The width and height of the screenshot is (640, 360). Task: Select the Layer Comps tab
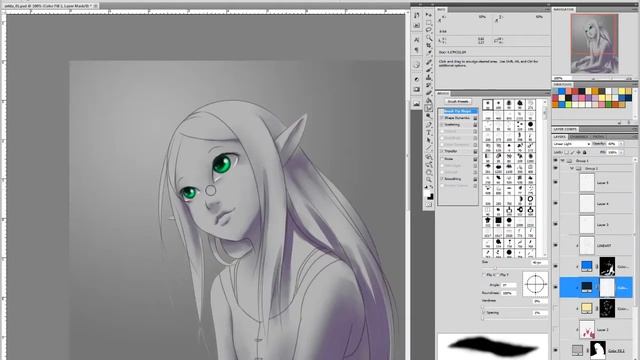coord(565,129)
